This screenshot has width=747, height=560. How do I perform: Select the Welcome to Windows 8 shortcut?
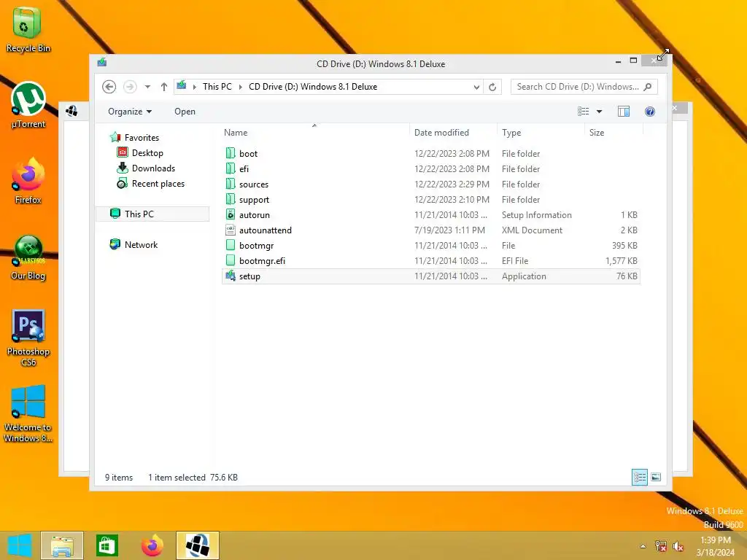click(x=28, y=414)
